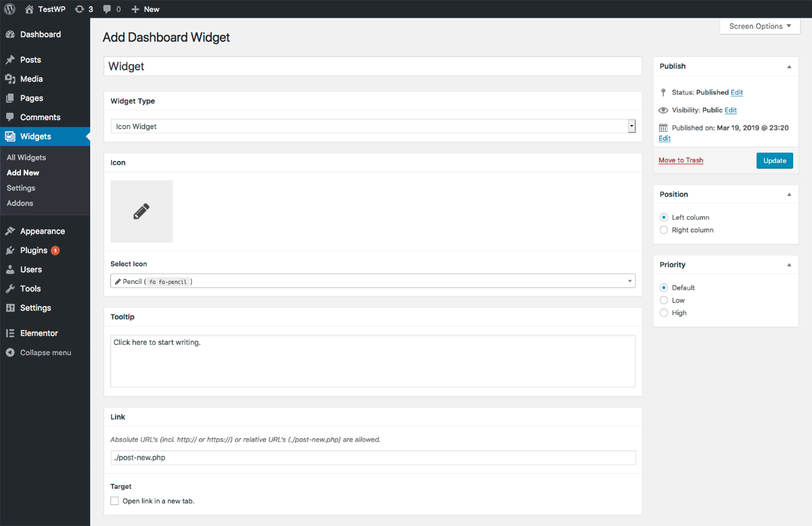This screenshot has height=526, width=812.
Task: Click the pencil icon preview box
Action: point(141,211)
